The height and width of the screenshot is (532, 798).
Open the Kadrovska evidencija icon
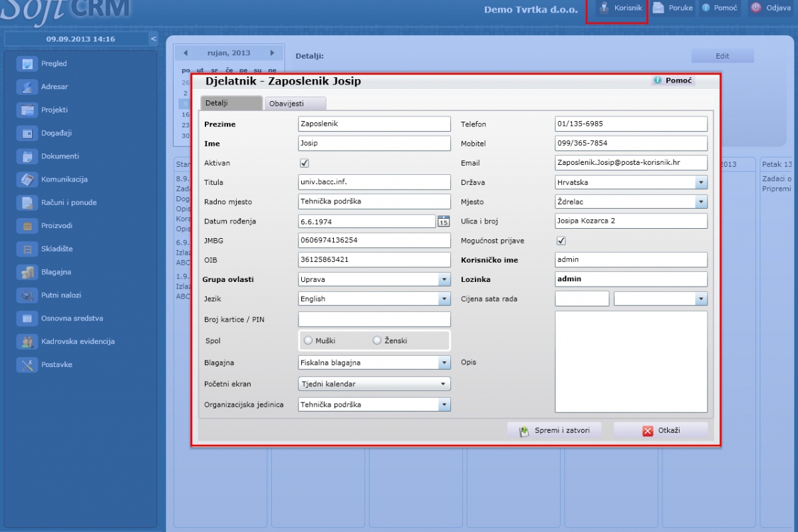tap(27, 342)
